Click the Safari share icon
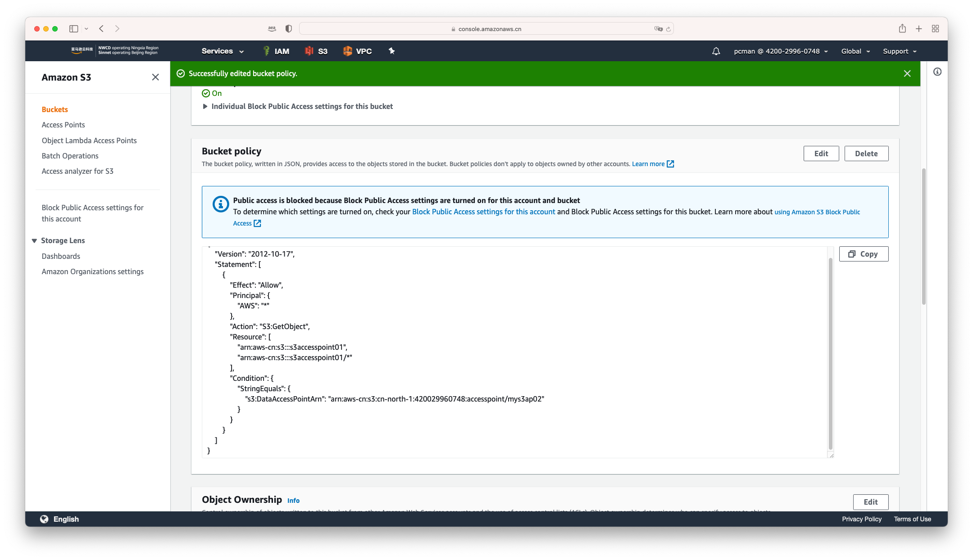973x560 pixels. tap(902, 29)
